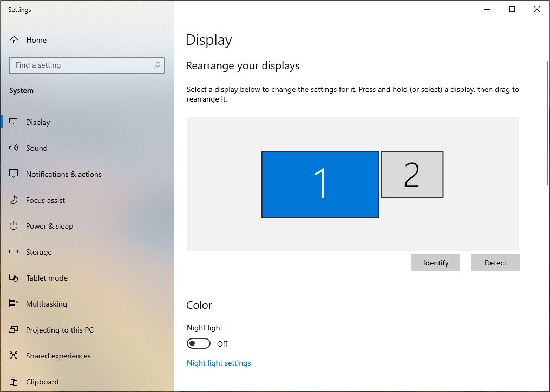Click the Home house icon
Image resolution: width=550 pixels, height=392 pixels.
tap(14, 40)
